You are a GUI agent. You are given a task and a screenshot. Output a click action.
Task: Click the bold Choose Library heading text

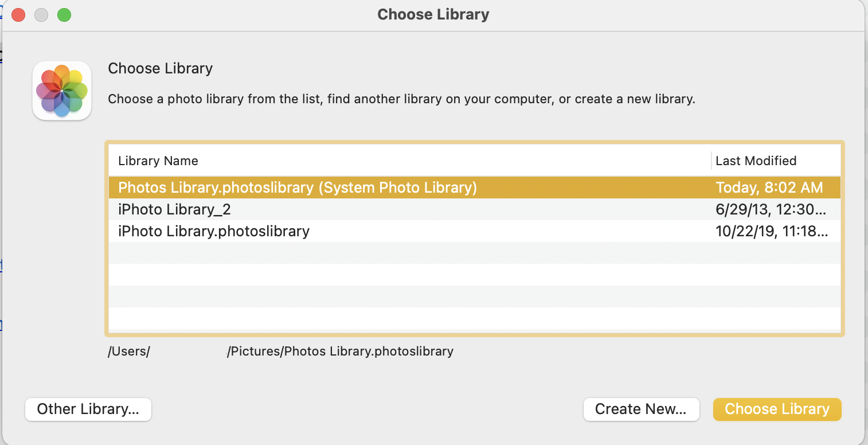pos(160,68)
